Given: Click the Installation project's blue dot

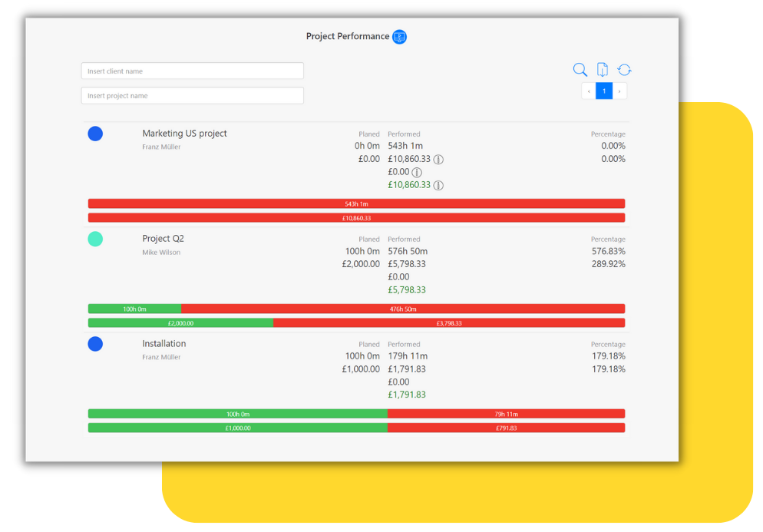Looking at the screenshot, I should point(95,344).
